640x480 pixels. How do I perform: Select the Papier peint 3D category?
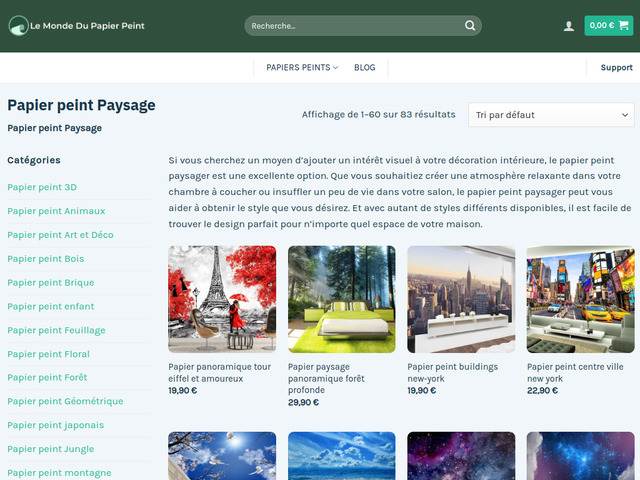[x=42, y=187]
